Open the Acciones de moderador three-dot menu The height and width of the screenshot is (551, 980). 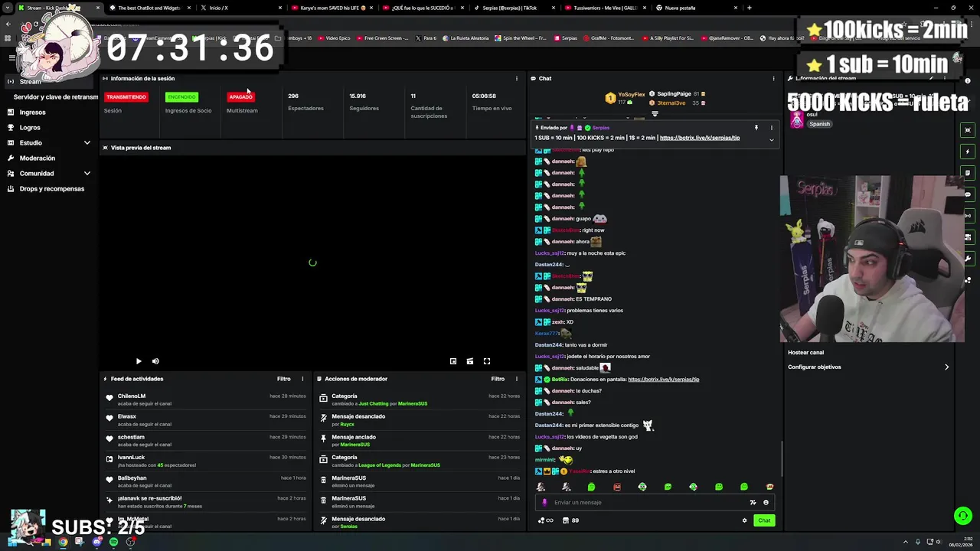[x=517, y=379]
